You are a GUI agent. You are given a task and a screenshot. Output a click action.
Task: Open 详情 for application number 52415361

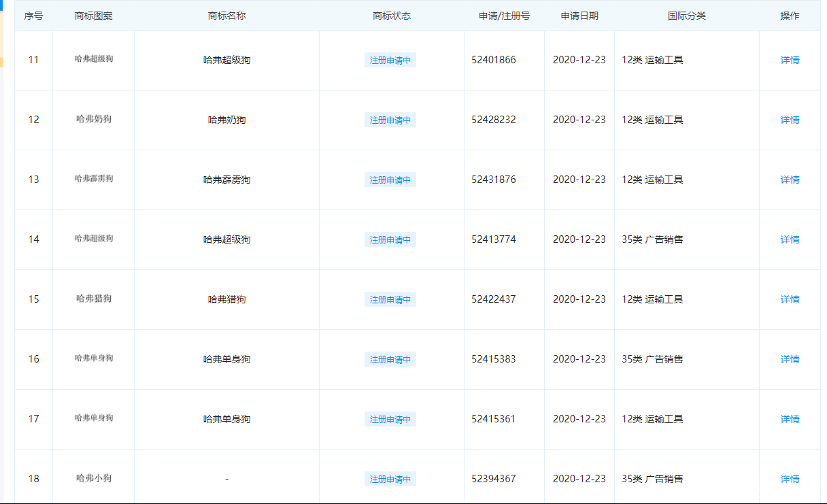tap(790, 419)
